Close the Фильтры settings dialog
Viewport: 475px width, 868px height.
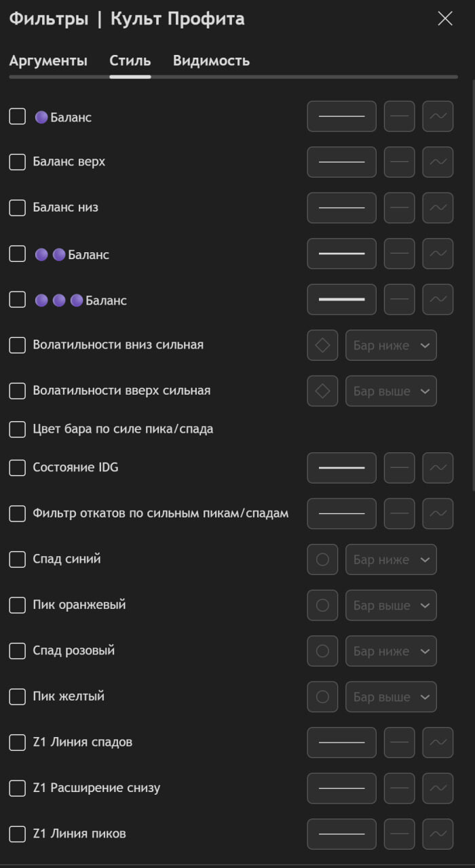[445, 19]
